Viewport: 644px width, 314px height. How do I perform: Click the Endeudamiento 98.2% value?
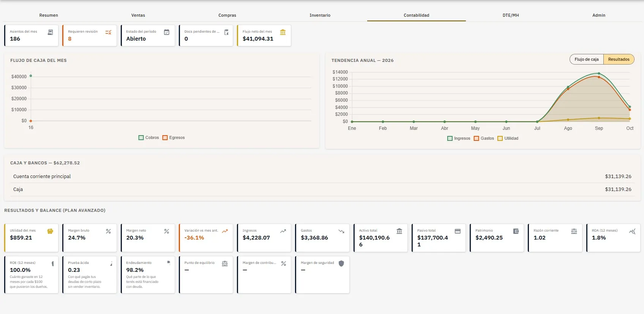[x=135, y=270]
